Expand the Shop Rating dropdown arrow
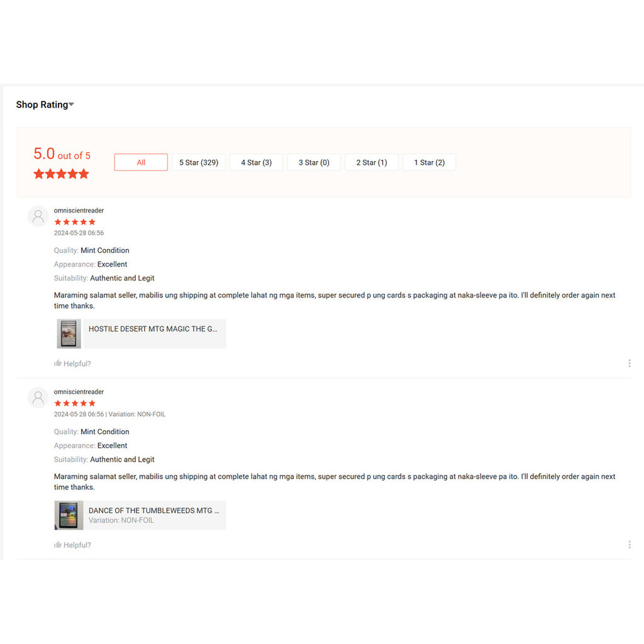 pyautogui.click(x=72, y=104)
